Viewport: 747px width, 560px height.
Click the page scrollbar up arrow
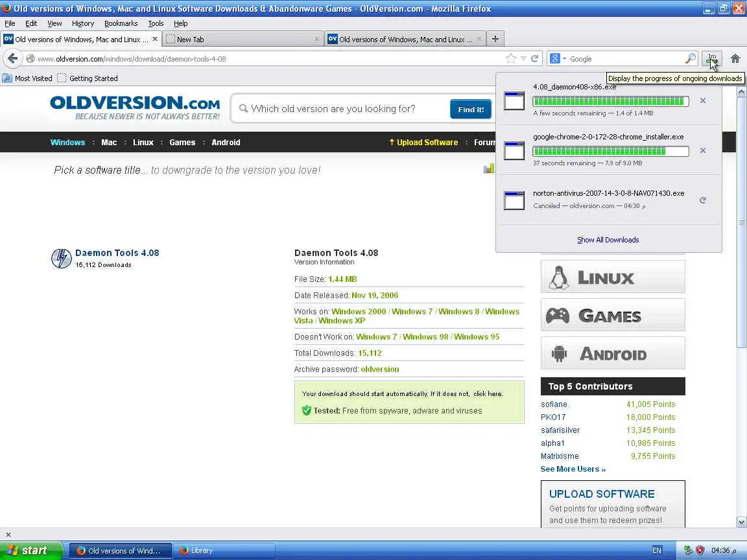[741, 93]
